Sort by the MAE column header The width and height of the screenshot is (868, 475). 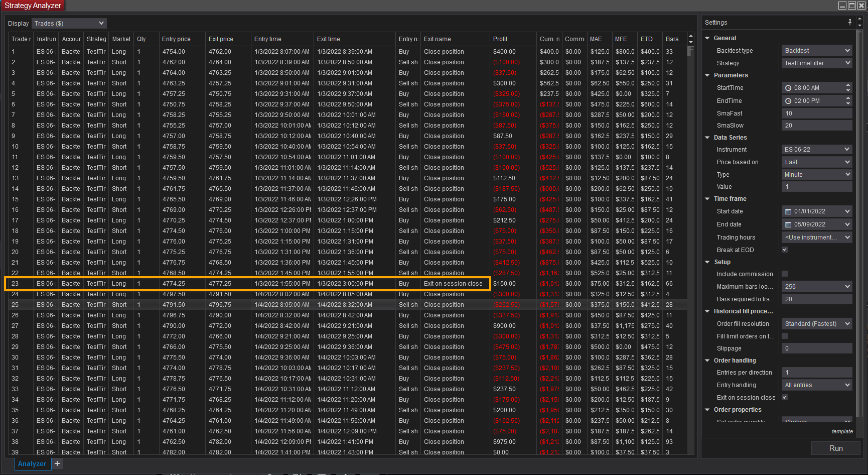[600, 39]
